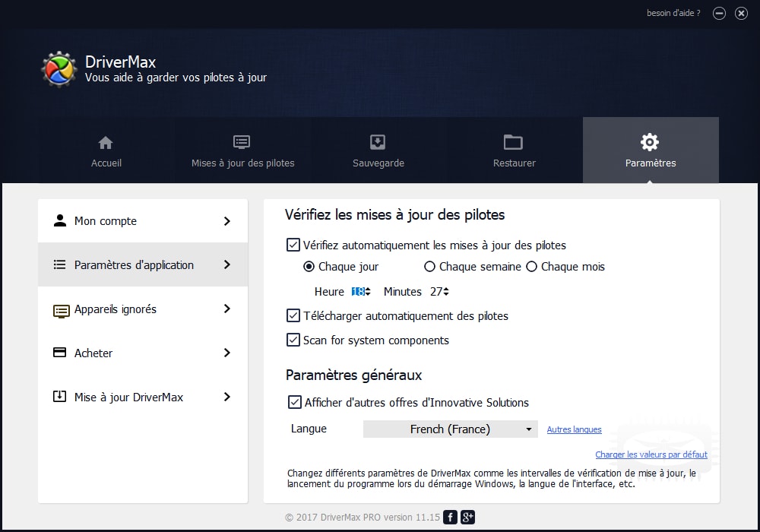Open Mise à jour DriverMax section

(x=143, y=397)
